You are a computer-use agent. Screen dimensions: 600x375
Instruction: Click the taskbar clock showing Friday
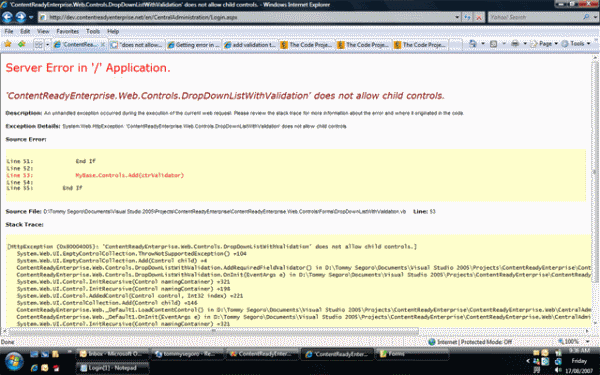(x=579, y=361)
